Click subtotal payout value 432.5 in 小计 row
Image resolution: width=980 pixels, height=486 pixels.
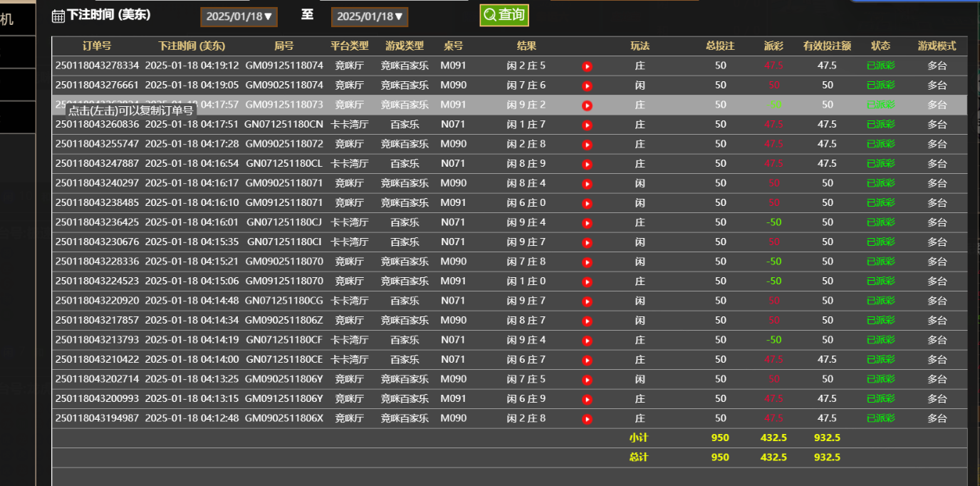tap(773, 438)
